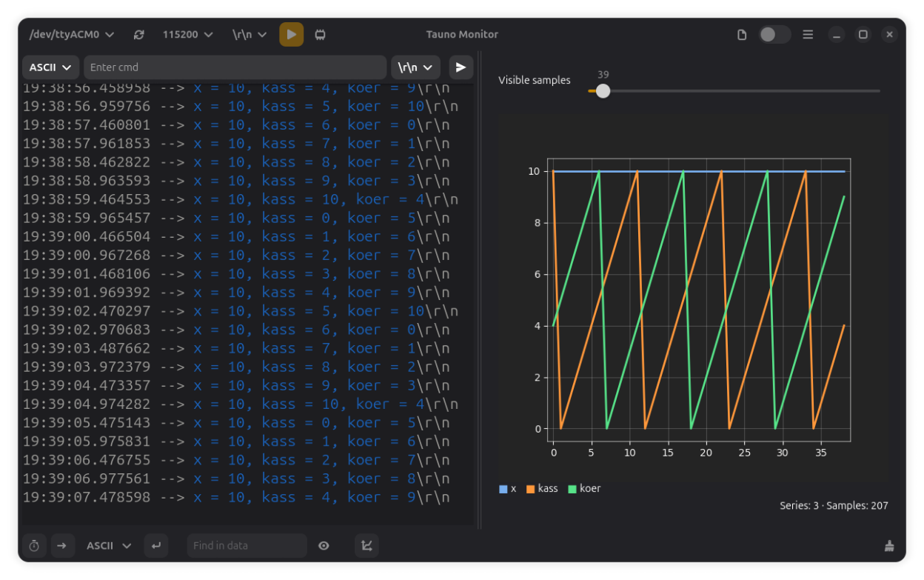Screen dimensions: 924x580
Task: Open the ASCII format dropdown beside command field
Action: point(51,67)
